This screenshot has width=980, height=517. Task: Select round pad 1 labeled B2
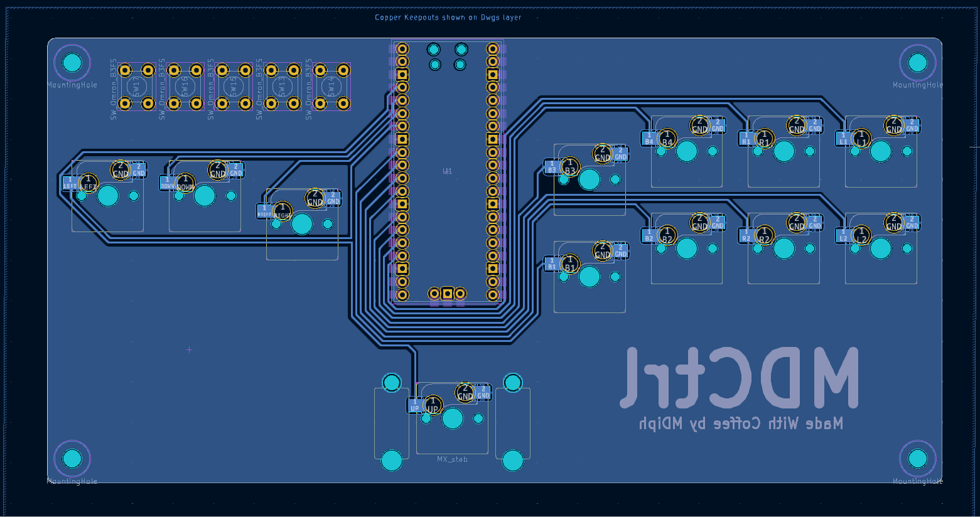[667, 235]
